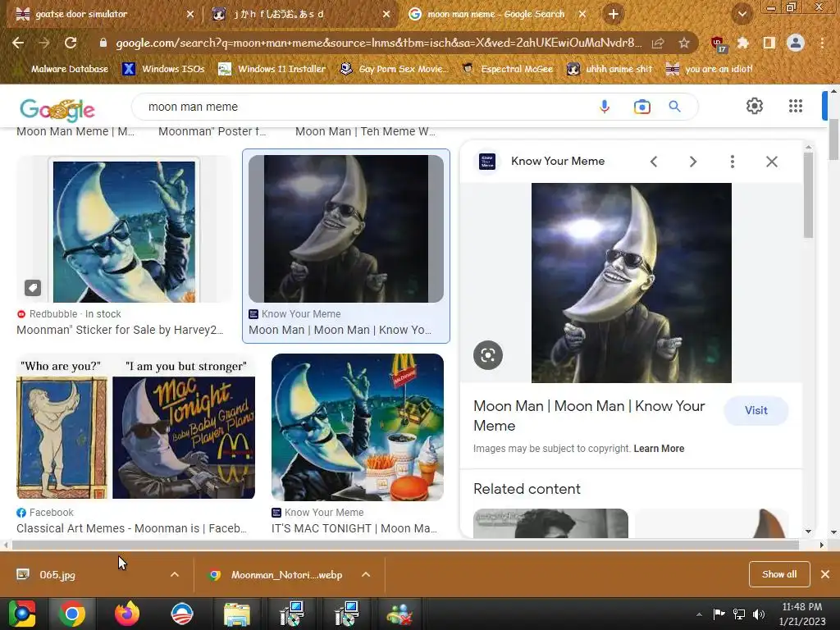The image size is (840, 630).
Task: Close the downloads bar
Action: (825, 574)
